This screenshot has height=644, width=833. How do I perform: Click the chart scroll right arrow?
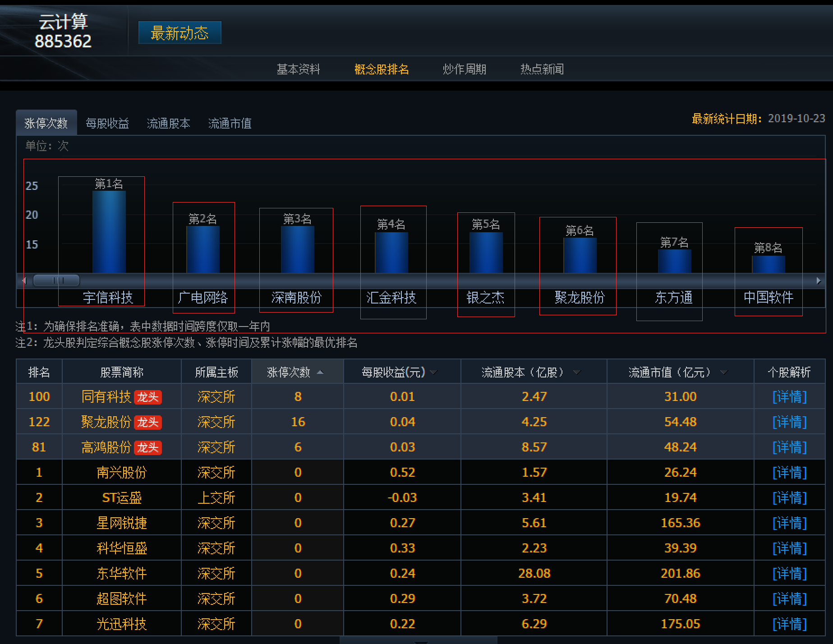(x=819, y=281)
